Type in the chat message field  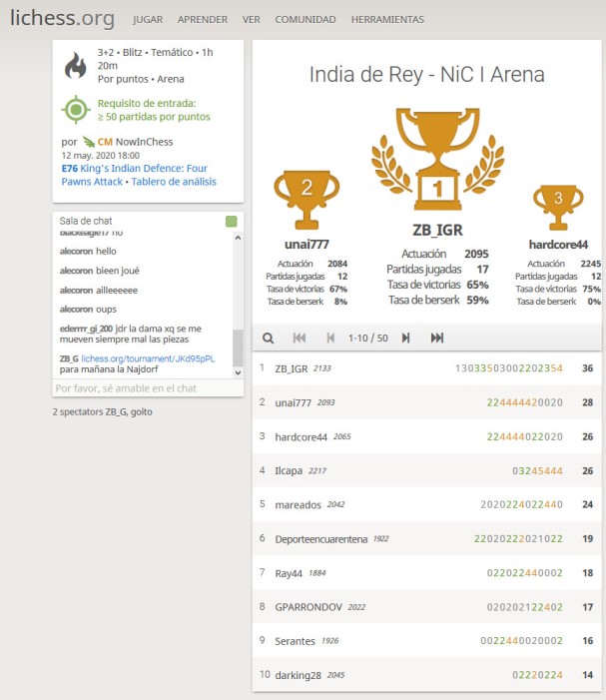[147, 387]
